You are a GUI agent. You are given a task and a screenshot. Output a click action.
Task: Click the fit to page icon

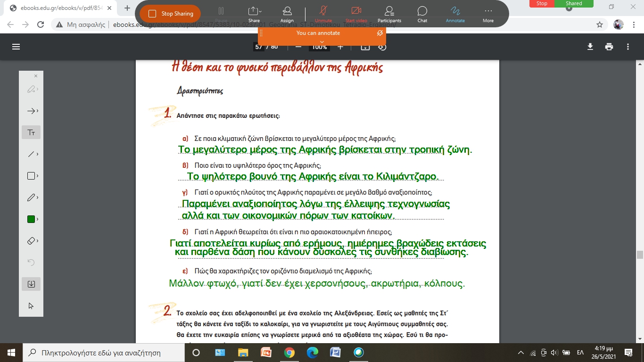(365, 47)
